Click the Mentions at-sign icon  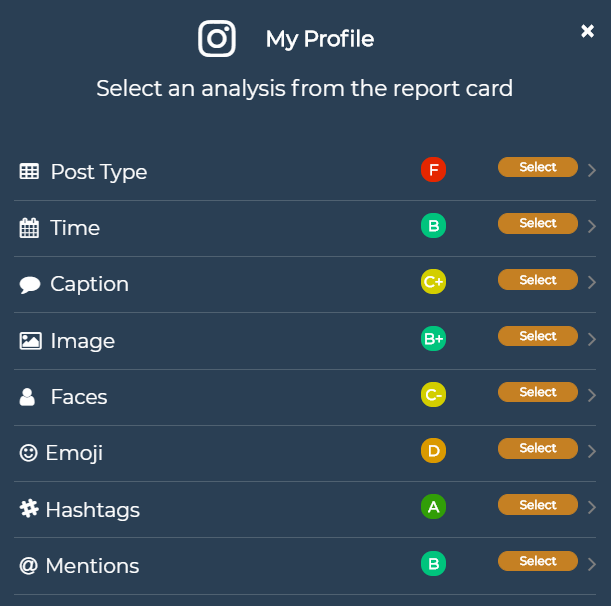(28, 565)
